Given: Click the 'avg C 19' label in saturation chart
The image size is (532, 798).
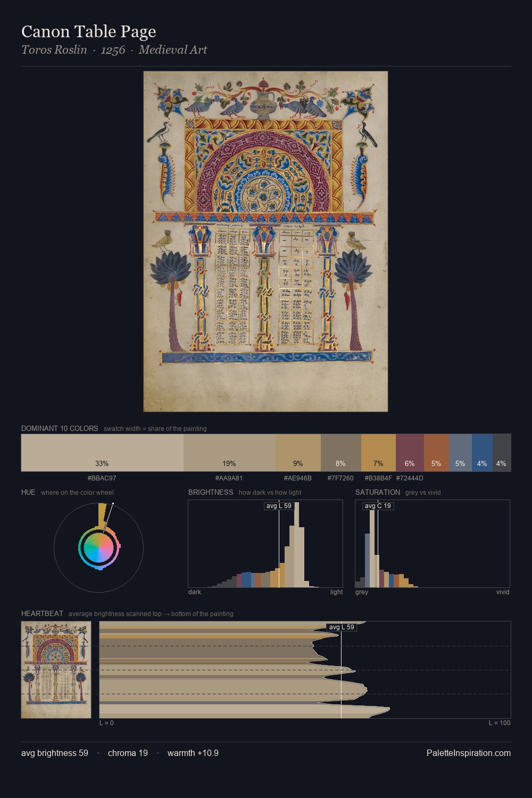Looking at the screenshot, I should [378, 506].
